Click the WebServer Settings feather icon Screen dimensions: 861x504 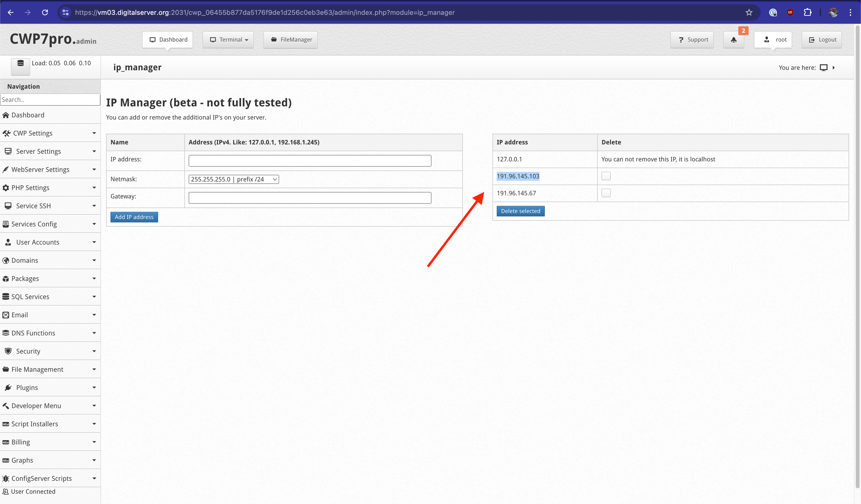(x=6, y=170)
